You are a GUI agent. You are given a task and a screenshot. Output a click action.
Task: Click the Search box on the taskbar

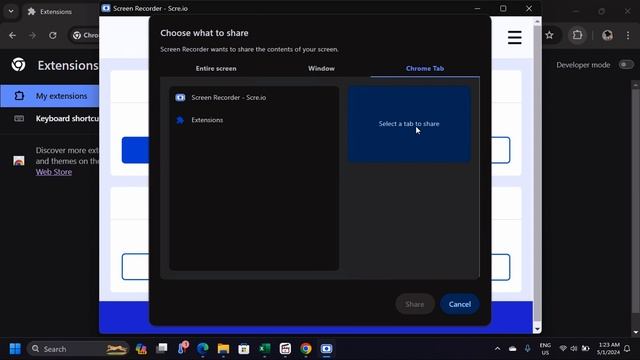tap(78, 349)
